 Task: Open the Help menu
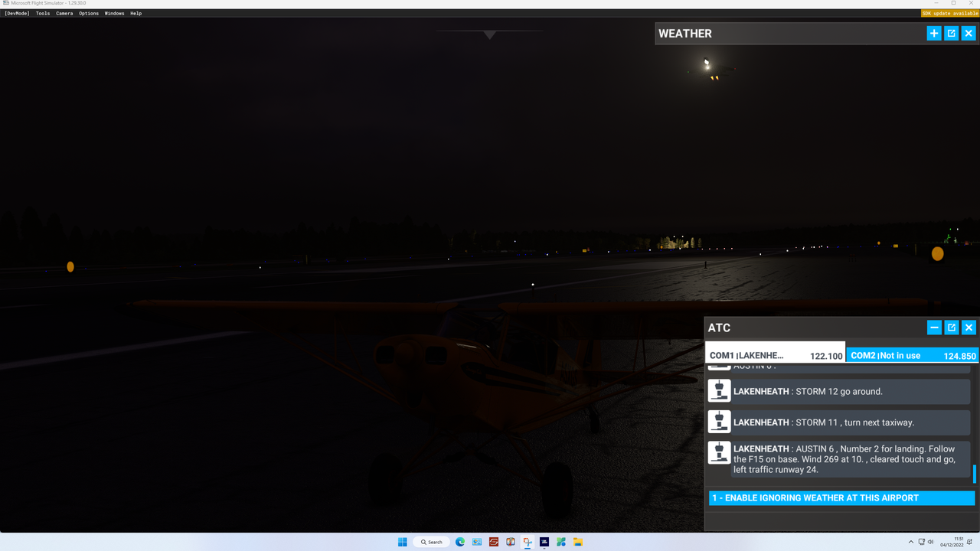tap(136, 13)
